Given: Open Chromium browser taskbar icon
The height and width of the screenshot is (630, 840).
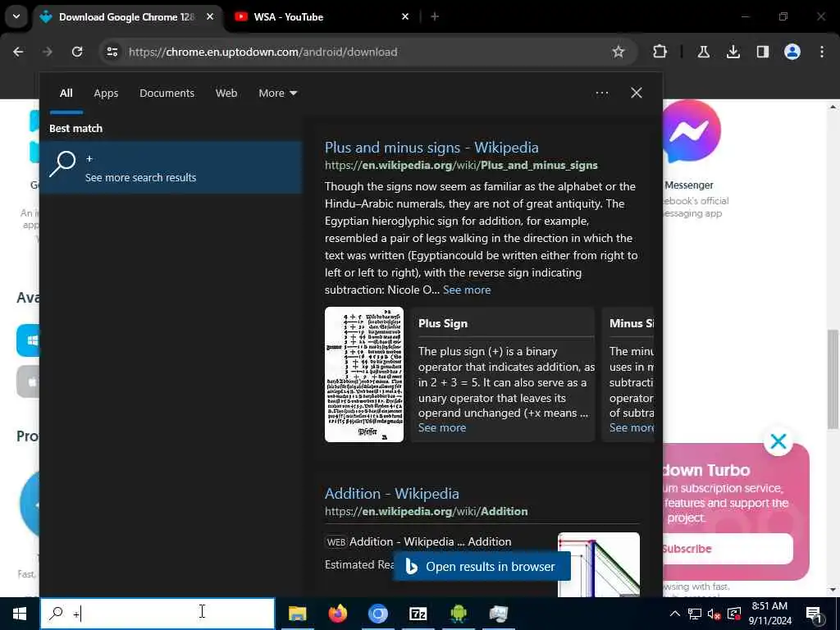Looking at the screenshot, I should point(377,614).
